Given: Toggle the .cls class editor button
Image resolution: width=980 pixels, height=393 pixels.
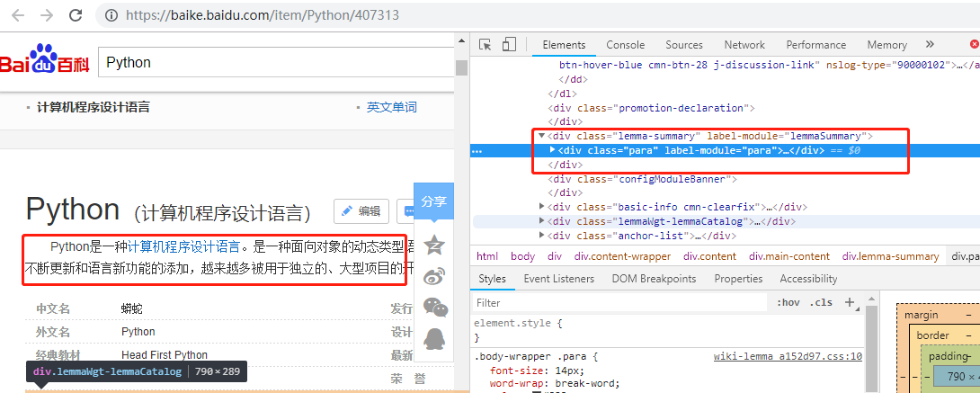Looking at the screenshot, I should (x=821, y=302).
